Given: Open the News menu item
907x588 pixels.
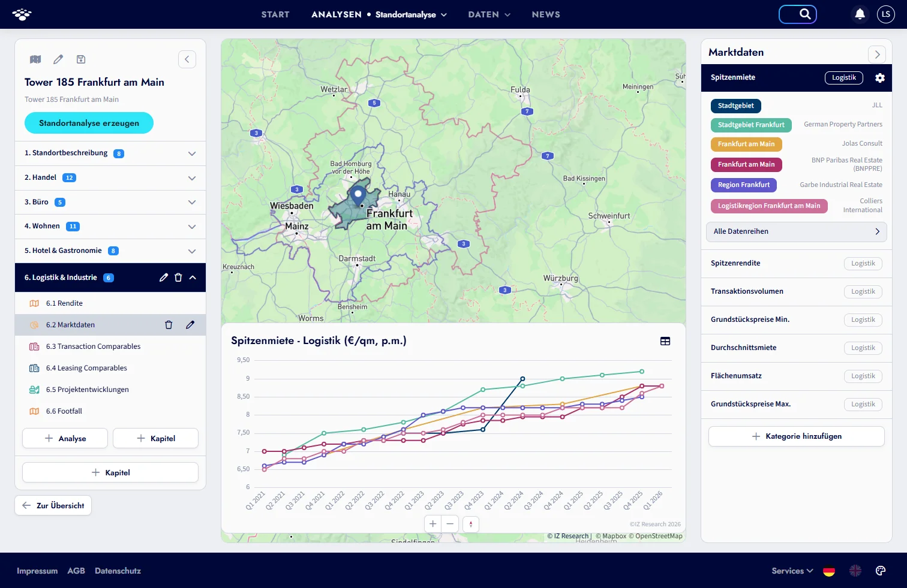Looking at the screenshot, I should coord(546,14).
